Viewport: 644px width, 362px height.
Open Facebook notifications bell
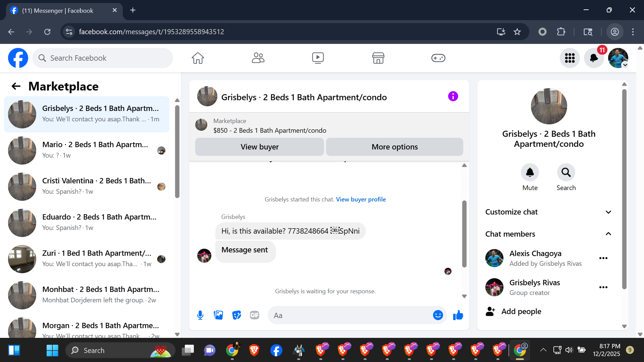point(594,58)
